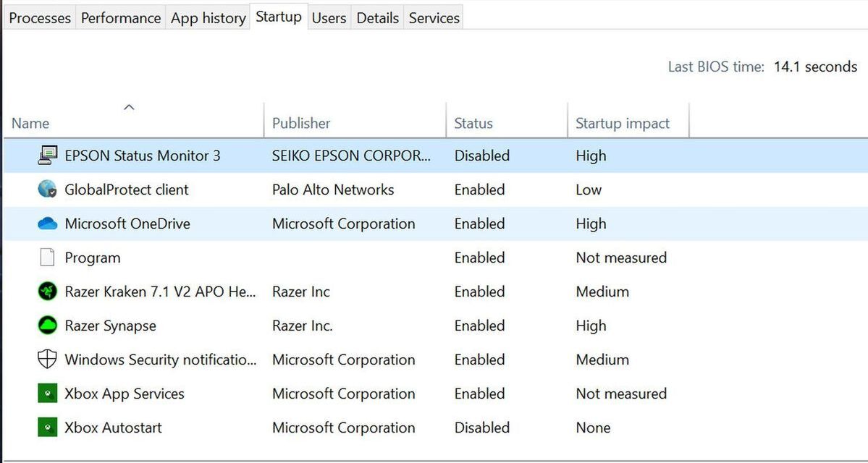The height and width of the screenshot is (463, 868).
Task: Click the SEIKO EPSON CORPOR... publisher cell
Action: (352, 156)
